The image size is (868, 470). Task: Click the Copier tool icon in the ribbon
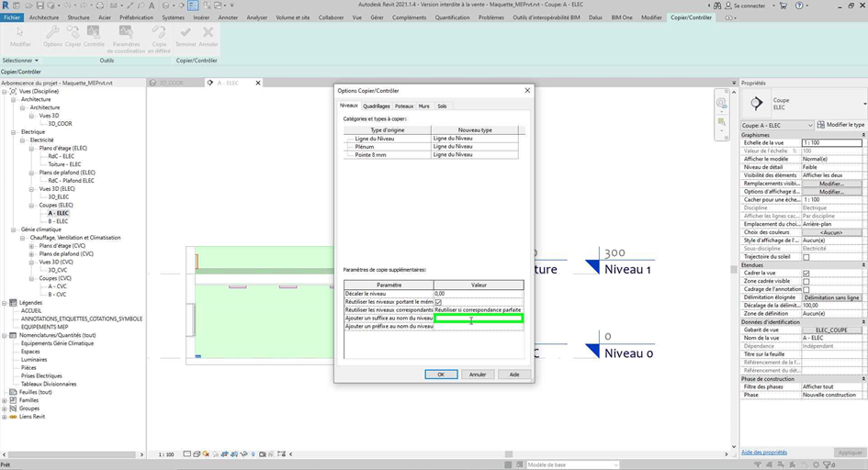click(x=73, y=32)
